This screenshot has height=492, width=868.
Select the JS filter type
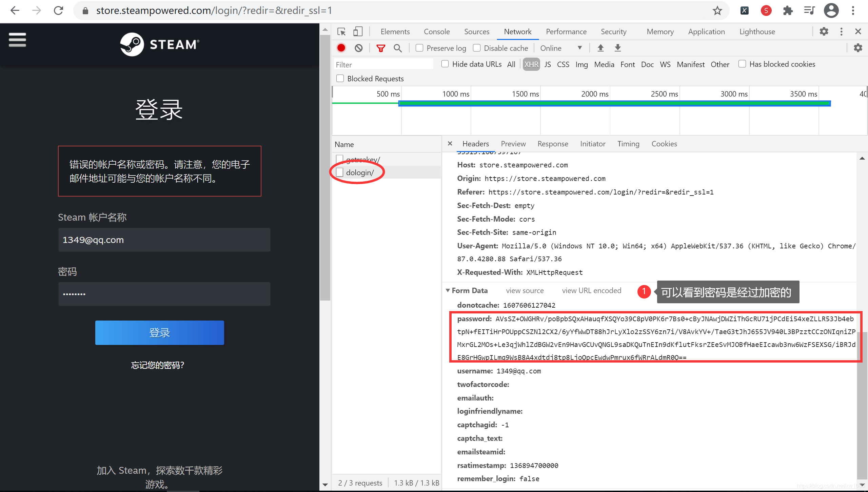[548, 64]
